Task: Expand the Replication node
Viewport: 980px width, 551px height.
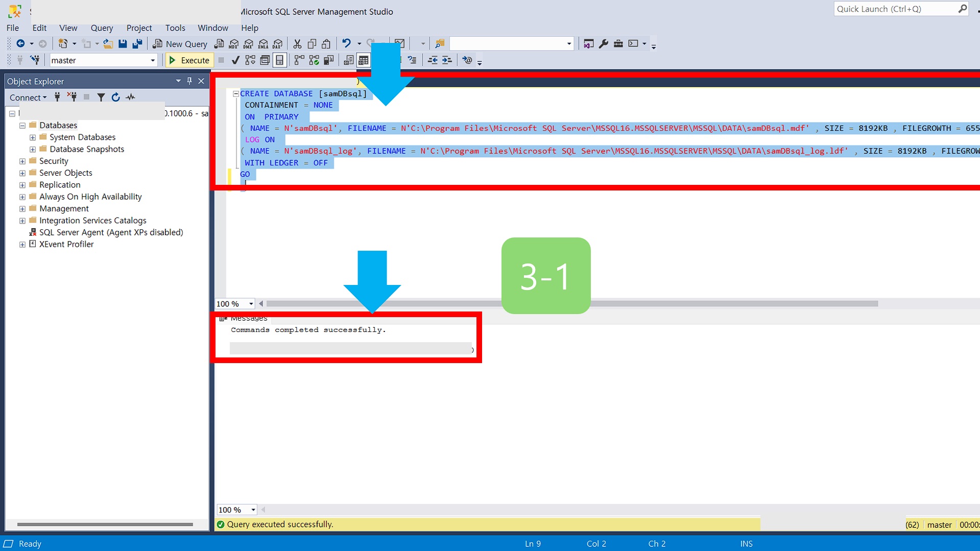Action: pos(22,185)
